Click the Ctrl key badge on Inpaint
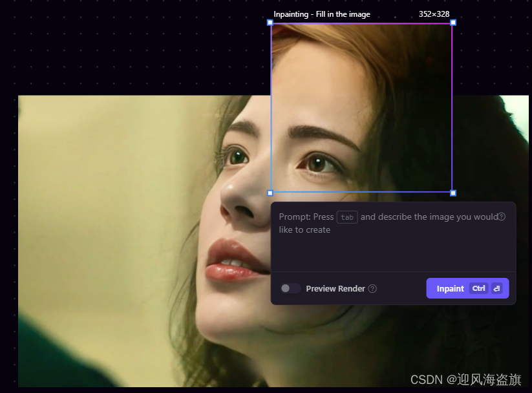This screenshot has height=393, width=532. (x=479, y=288)
